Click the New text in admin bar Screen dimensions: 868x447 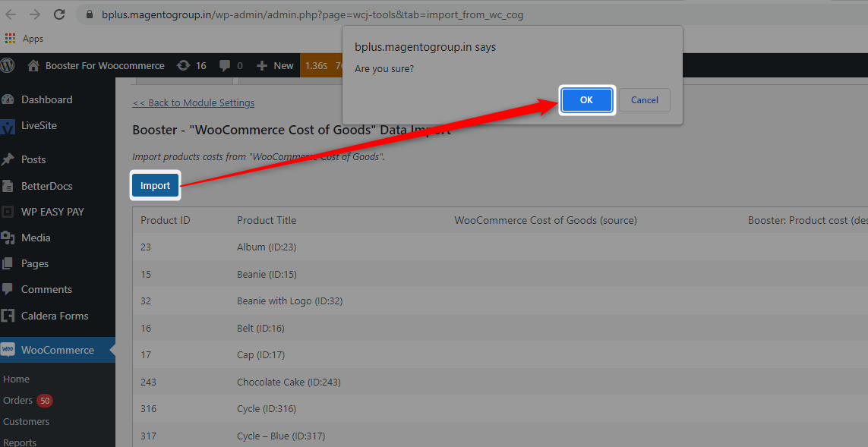(283, 65)
